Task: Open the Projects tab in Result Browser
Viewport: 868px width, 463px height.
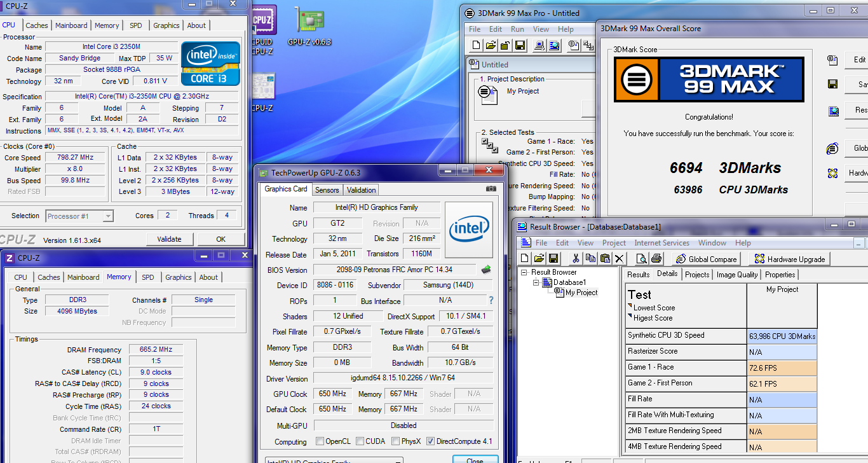Action: 697,275
